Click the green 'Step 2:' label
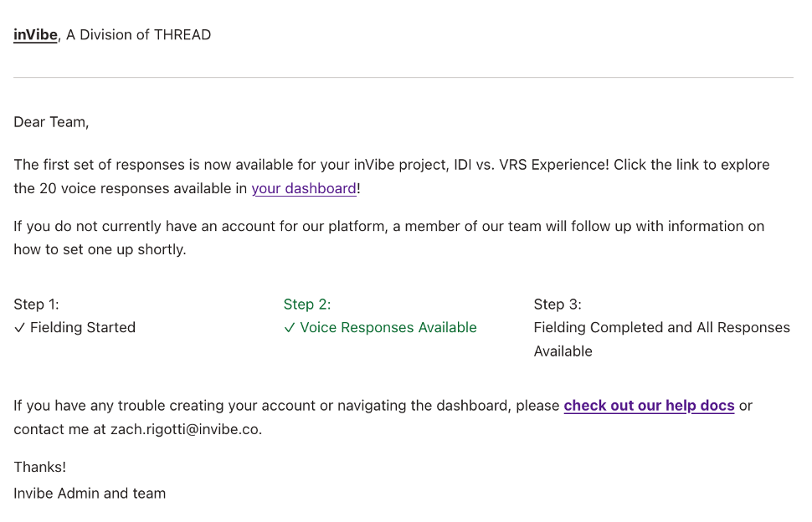 tap(307, 304)
